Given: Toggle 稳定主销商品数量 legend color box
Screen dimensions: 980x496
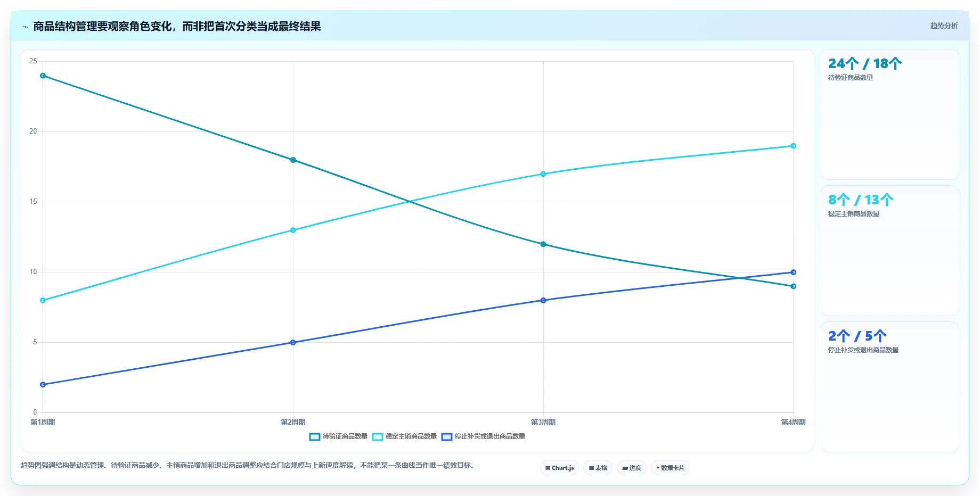Looking at the screenshot, I should point(378,437).
